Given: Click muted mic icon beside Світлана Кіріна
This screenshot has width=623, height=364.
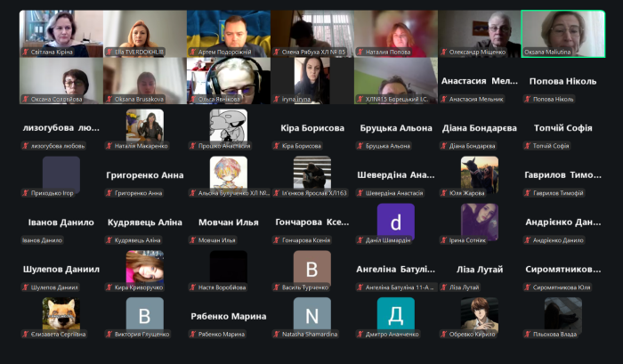Looking at the screenshot, I should pyautogui.click(x=25, y=53).
